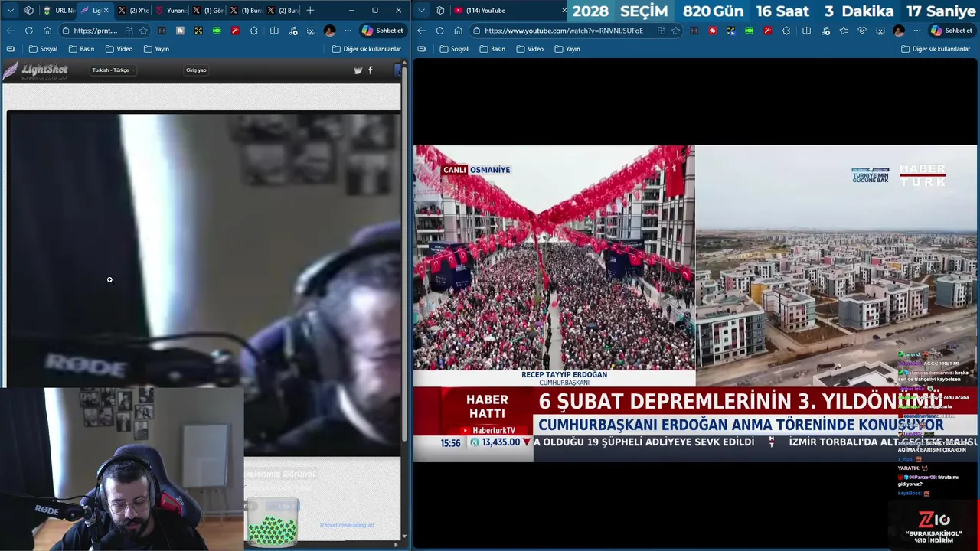Open Basın bookmarks folder in YouTube window
The image size is (980, 551).
tap(492, 49)
